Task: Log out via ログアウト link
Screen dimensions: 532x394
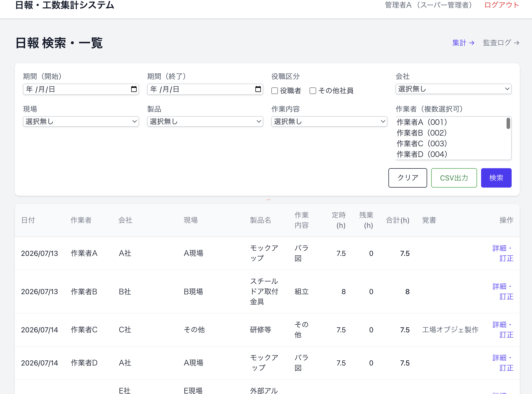Action: point(502,5)
